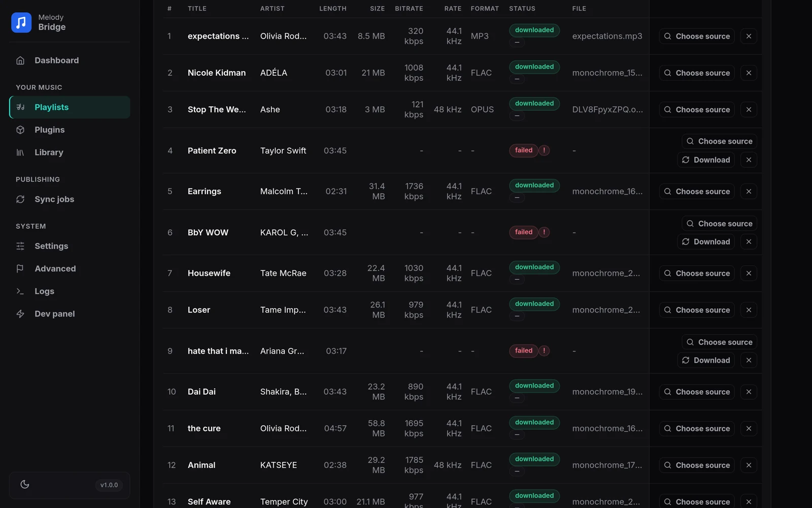Sort by the TITLE column header
The width and height of the screenshot is (812, 508).
[197, 9]
